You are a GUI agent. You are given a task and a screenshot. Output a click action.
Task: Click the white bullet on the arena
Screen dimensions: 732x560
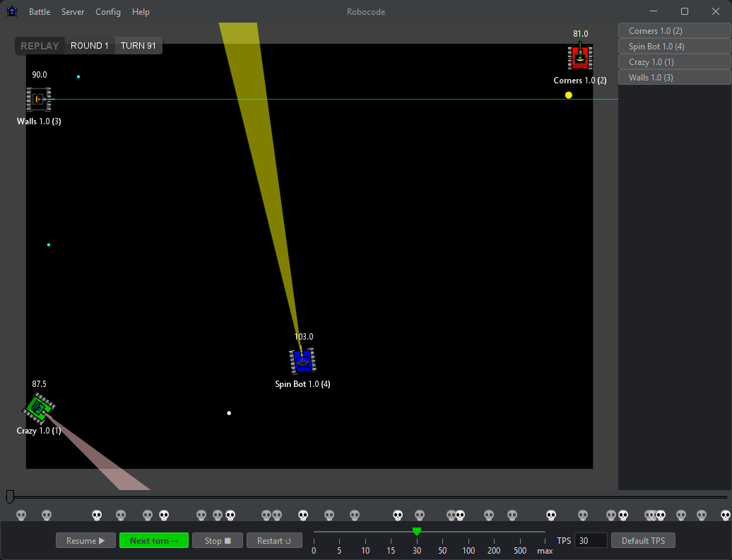point(229,413)
